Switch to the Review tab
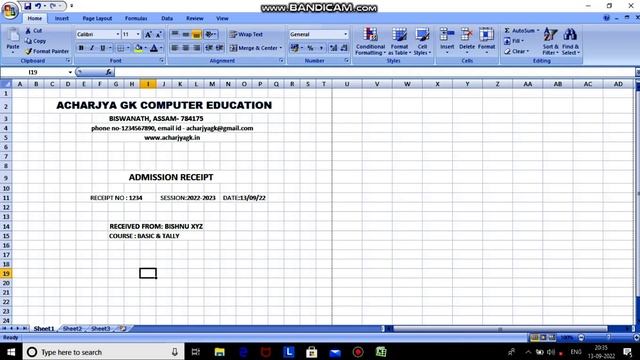640x360 pixels. coord(195,18)
